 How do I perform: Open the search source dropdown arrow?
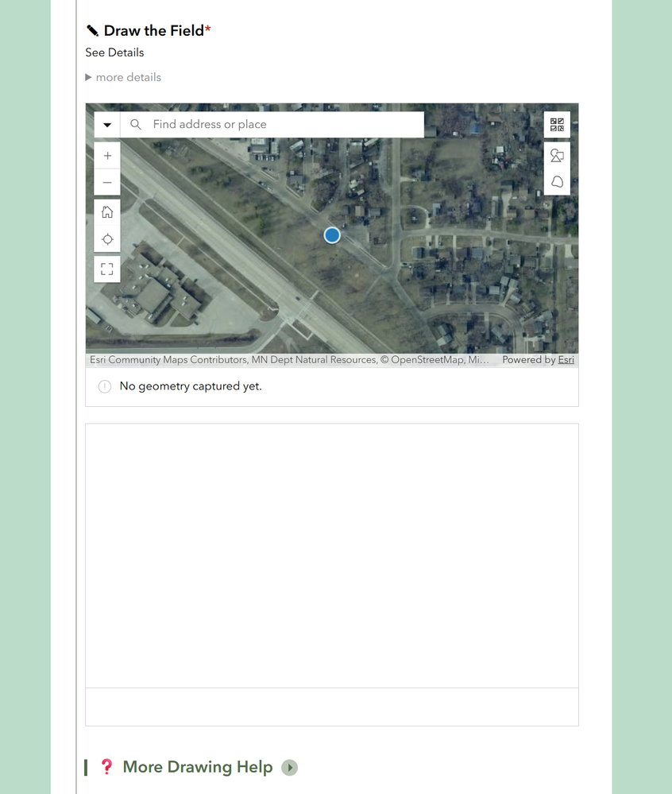click(x=107, y=125)
